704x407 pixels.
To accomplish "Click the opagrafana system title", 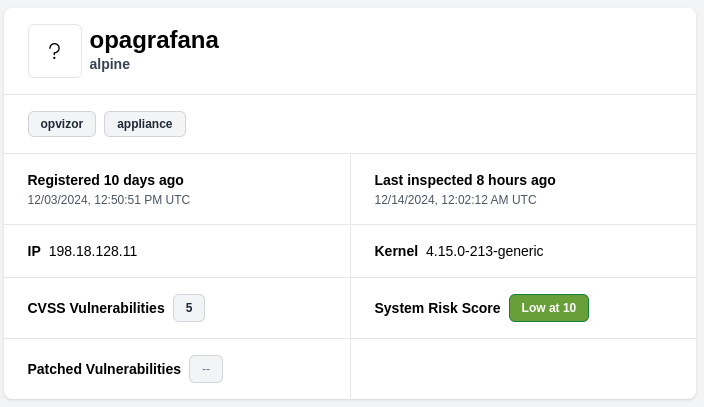I will tap(154, 40).
